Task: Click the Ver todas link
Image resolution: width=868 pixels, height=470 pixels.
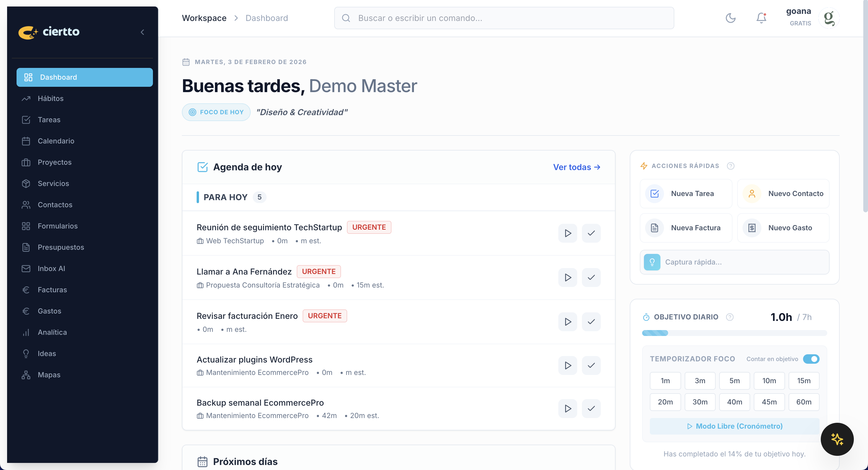Action: tap(577, 167)
